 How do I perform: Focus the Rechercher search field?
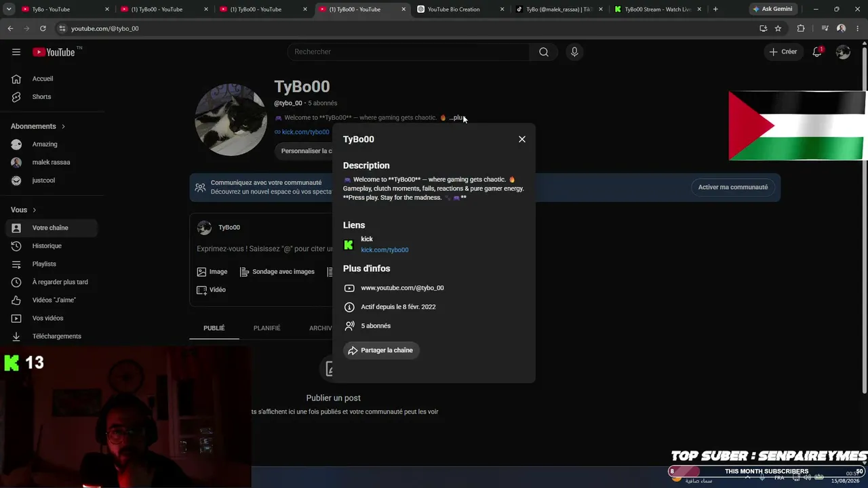click(408, 52)
